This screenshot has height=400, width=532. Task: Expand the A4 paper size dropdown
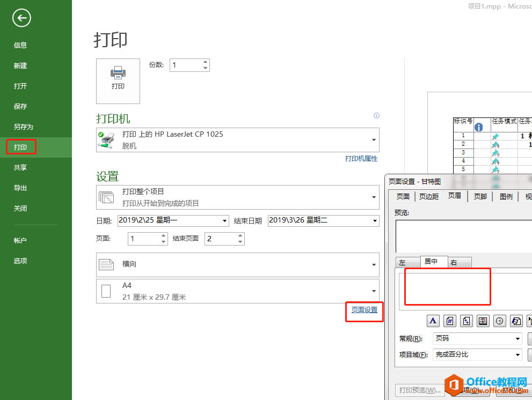[x=374, y=291]
